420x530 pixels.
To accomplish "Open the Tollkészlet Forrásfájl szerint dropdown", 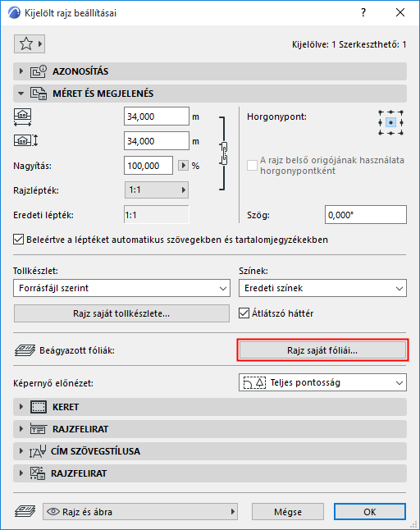I will pos(121,288).
